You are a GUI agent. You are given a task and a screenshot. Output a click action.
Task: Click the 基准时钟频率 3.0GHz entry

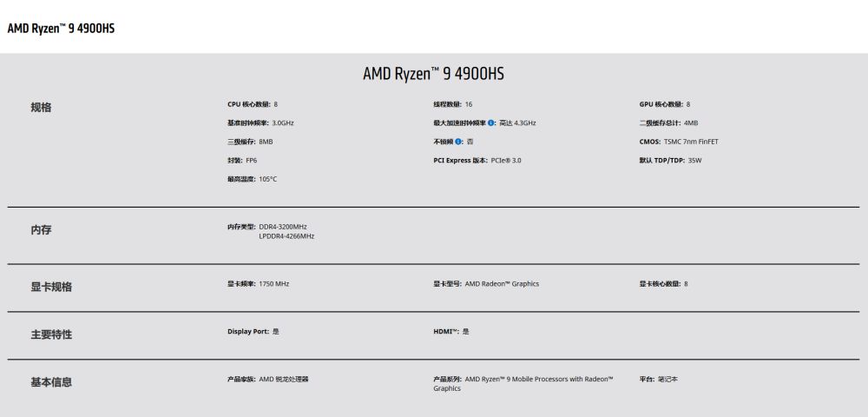point(260,123)
